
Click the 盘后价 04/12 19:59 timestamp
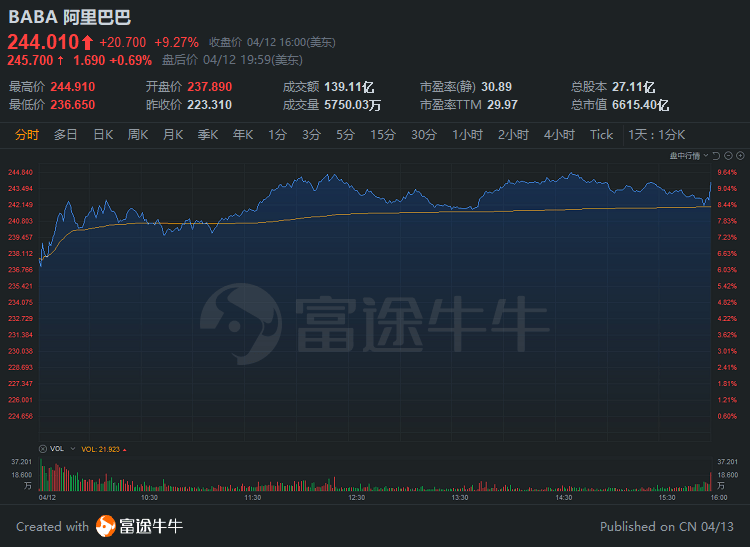[x=232, y=60]
